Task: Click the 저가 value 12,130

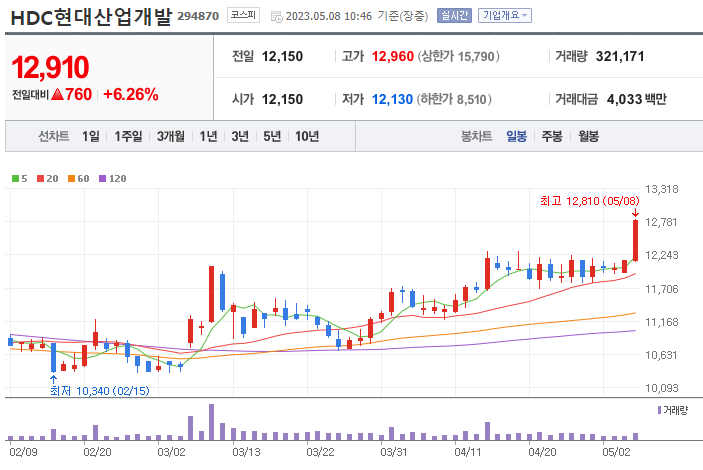Action: pyautogui.click(x=392, y=99)
